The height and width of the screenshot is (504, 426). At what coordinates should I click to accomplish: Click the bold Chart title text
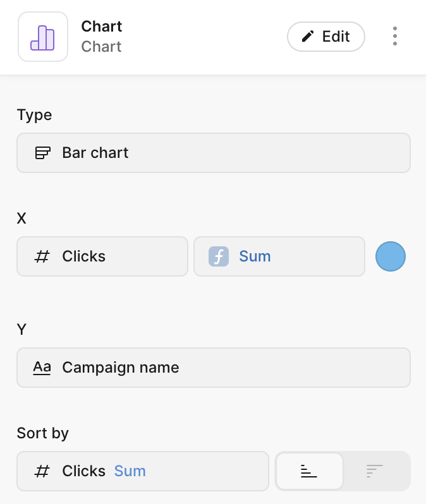click(x=102, y=27)
